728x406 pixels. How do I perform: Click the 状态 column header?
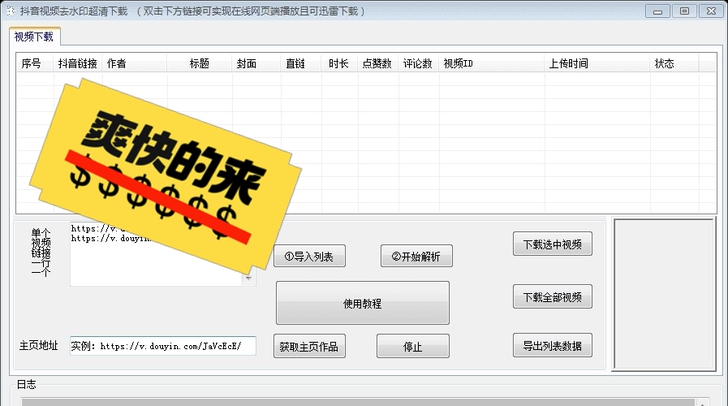674,63
